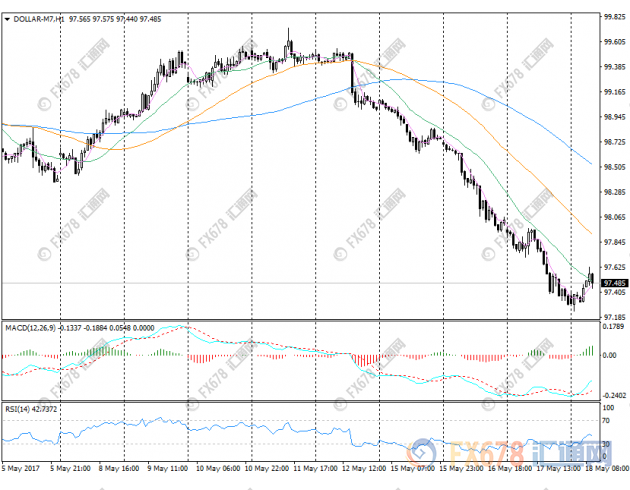
Task: Click the RSI 70 level label
Action: coord(606,421)
